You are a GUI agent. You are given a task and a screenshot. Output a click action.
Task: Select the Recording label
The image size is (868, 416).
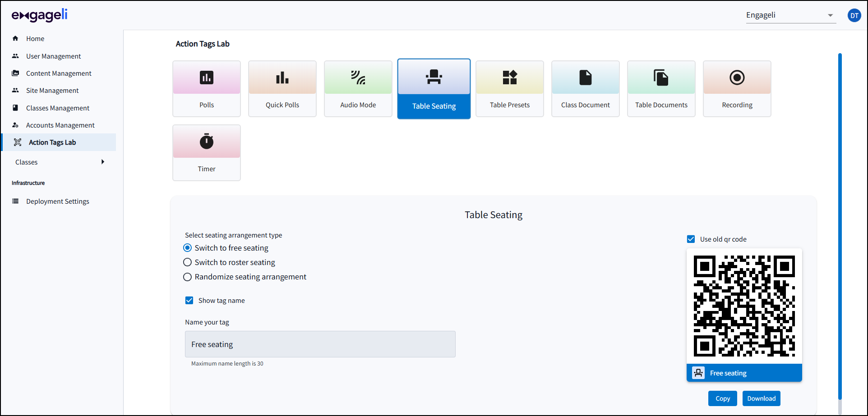point(737,105)
